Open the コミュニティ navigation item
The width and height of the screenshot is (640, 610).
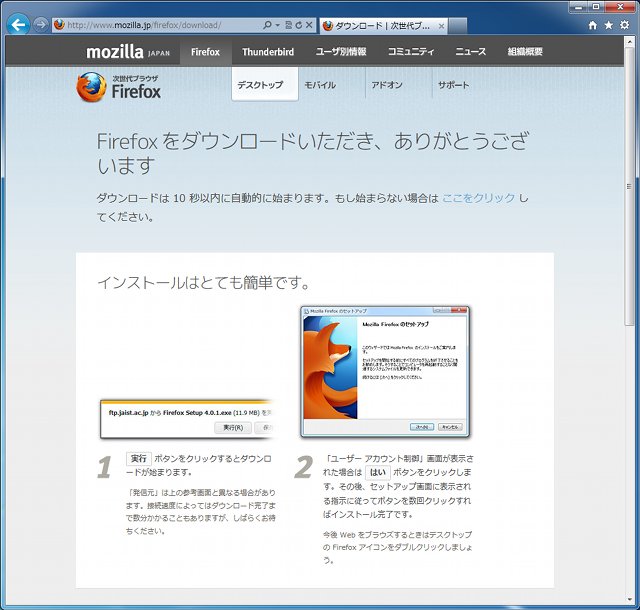tap(411, 52)
